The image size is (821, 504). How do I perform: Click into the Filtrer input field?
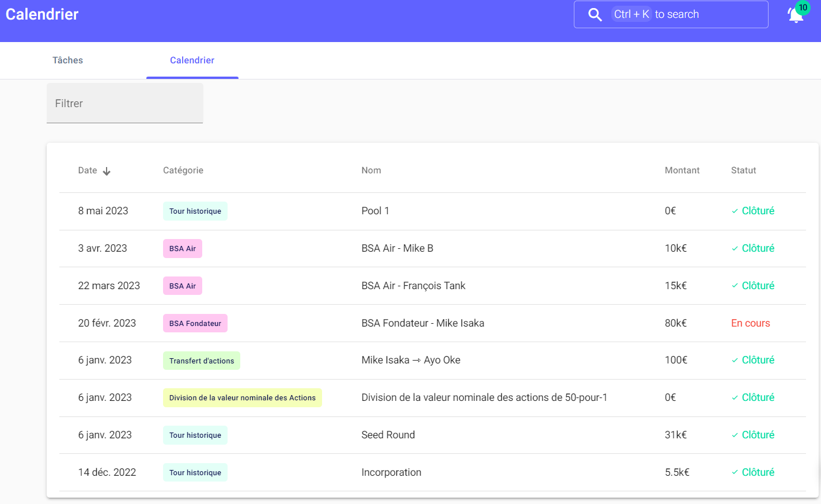124,104
